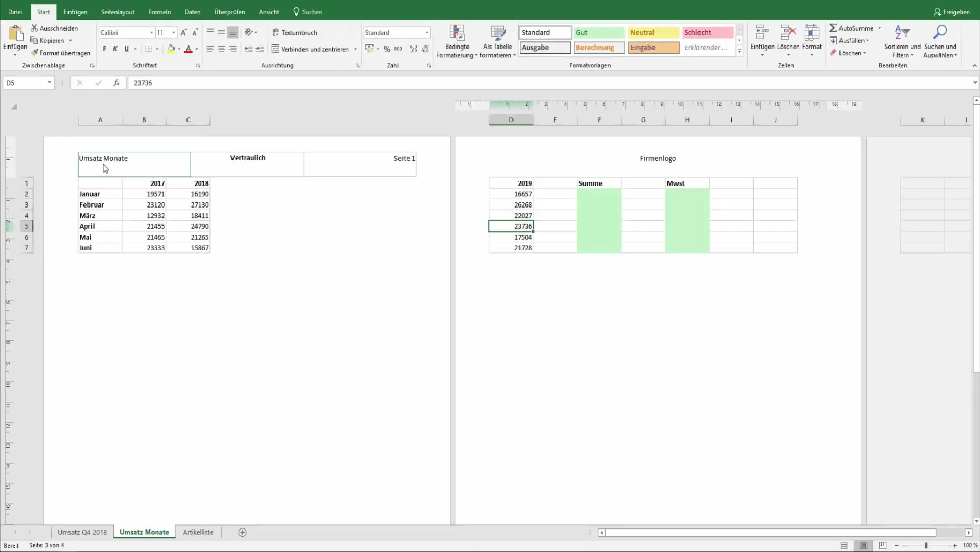Click the Suchen tell-me search box
Screen dimensions: 980x552
click(308, 12)
